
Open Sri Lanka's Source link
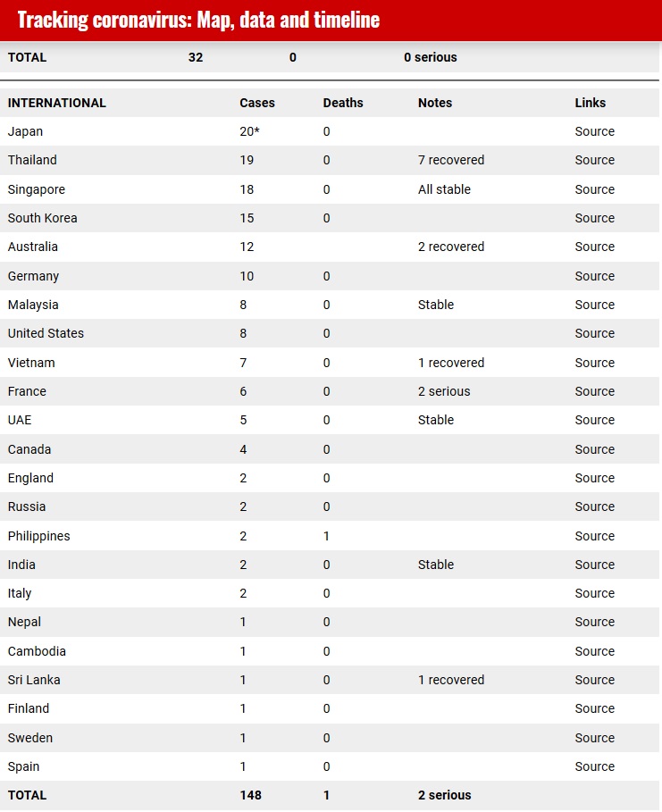click(x=594, y=680)
